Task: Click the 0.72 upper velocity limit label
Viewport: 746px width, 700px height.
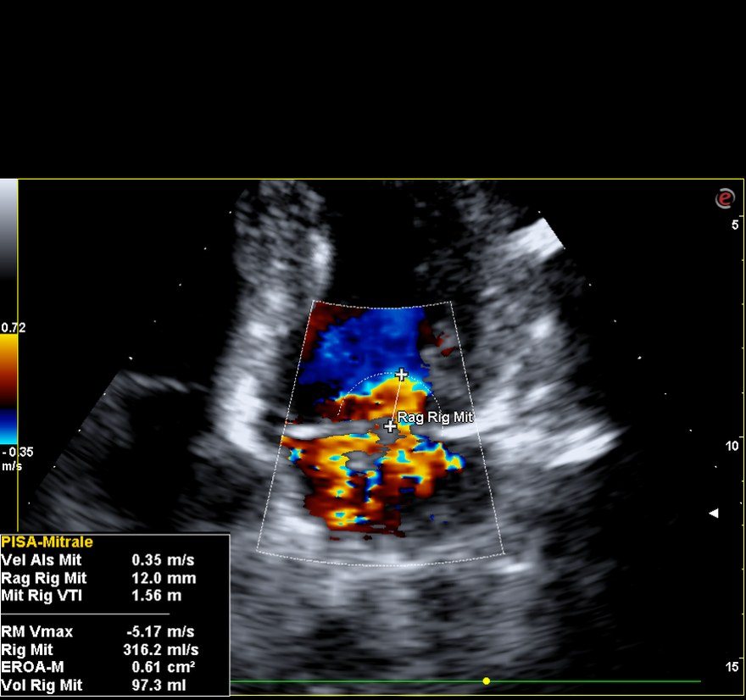Action: 14,328
